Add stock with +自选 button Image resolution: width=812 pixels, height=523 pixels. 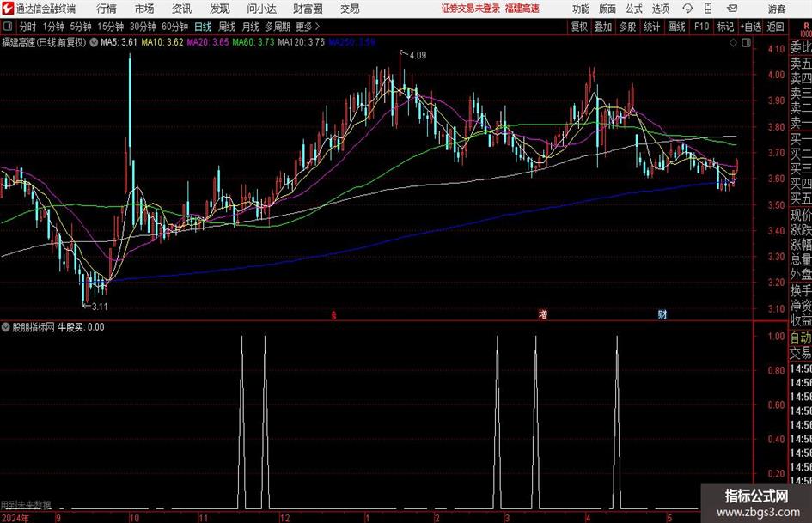pos(750,27)
